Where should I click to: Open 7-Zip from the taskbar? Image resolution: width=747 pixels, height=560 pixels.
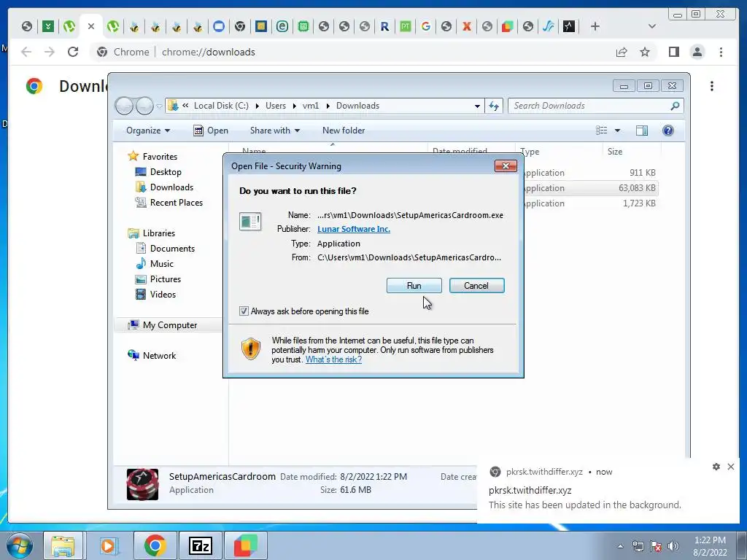200,545
